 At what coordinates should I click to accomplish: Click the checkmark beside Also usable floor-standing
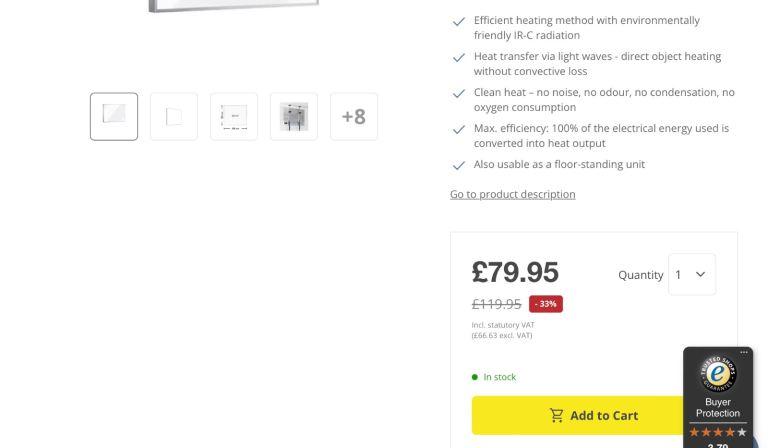(x=459, y=165)
